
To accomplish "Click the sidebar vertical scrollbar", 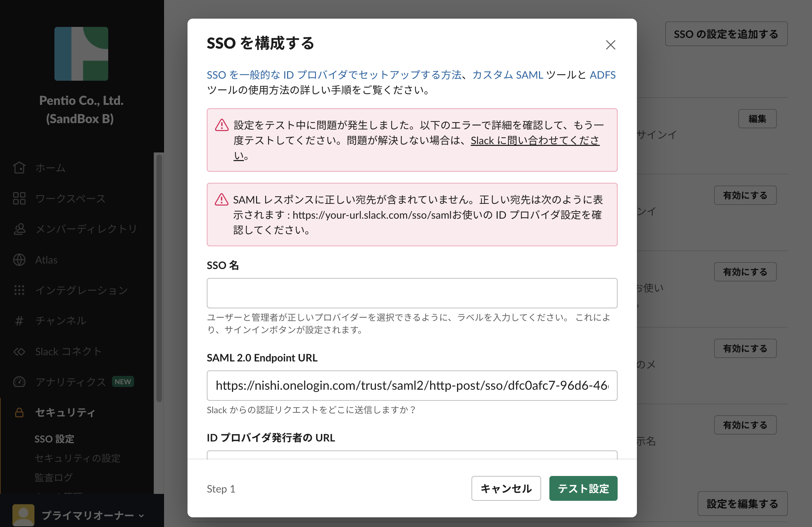I will [x=159, y=278].
